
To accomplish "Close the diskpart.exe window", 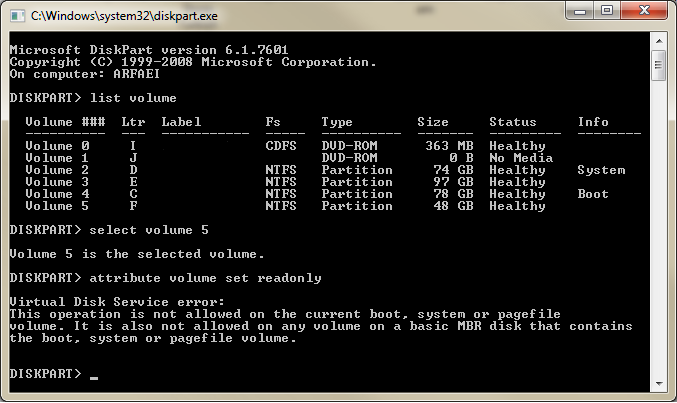I will click(644, 11).
